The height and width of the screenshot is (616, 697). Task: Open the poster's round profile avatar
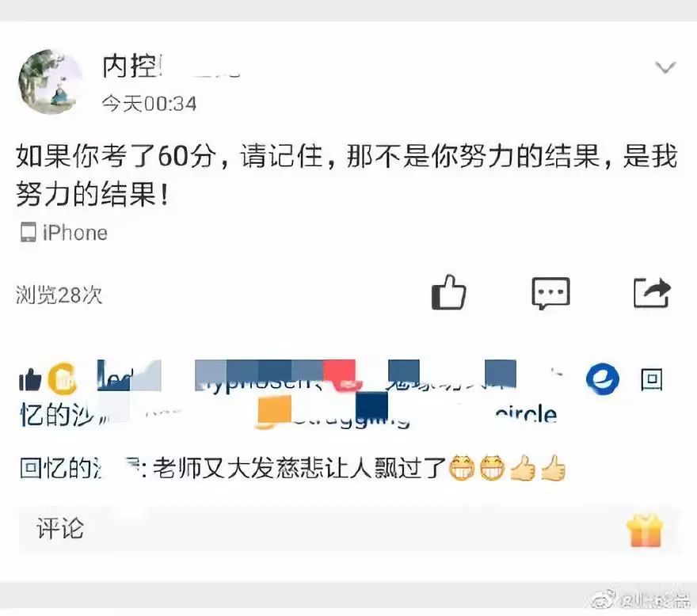[50, 82]
